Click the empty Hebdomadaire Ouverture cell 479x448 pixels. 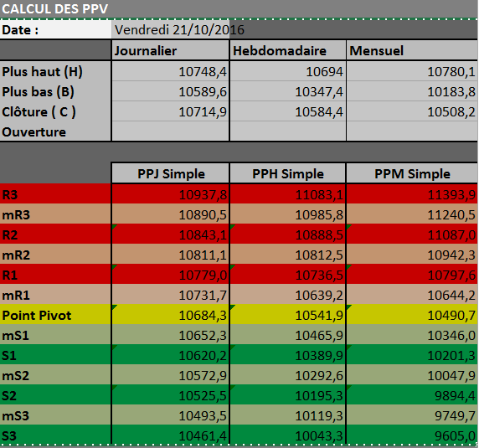tap(288, 131)
